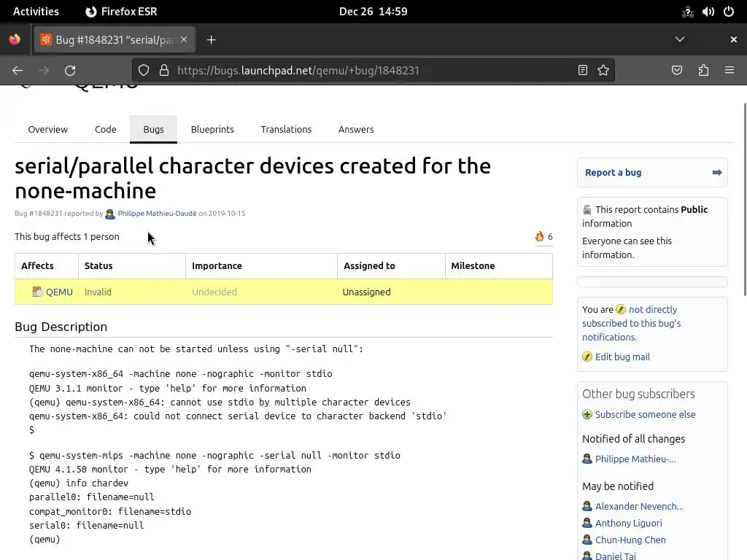Click the reload page icon
Image resolution: width=747 pixels, height=560 pixels.
click(70, 70)
